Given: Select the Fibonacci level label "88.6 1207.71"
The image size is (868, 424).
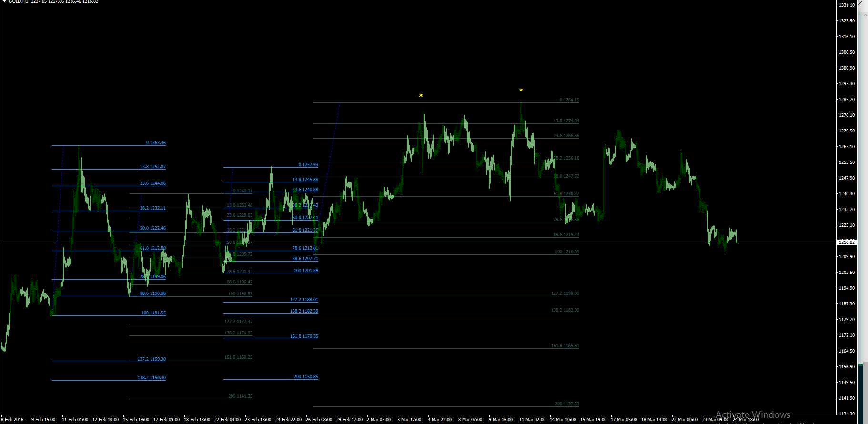Looking at the screenshot, I should pyautogui.click(x=305, y=259).
